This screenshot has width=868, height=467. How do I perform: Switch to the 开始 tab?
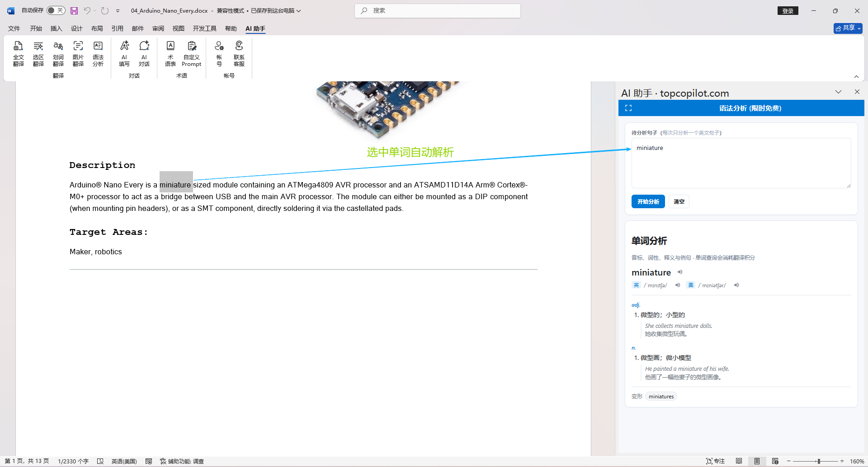pos(36,28)
